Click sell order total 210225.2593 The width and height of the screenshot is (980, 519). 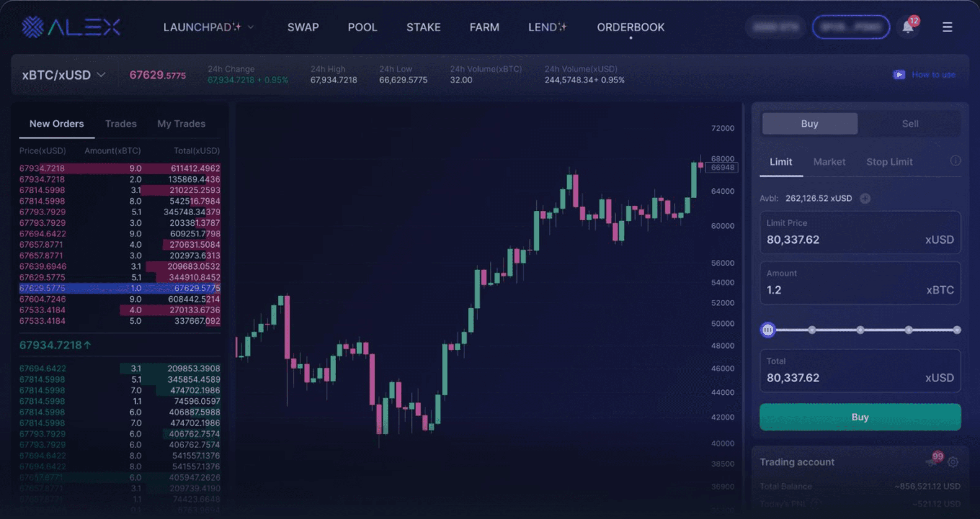(195, 190)
